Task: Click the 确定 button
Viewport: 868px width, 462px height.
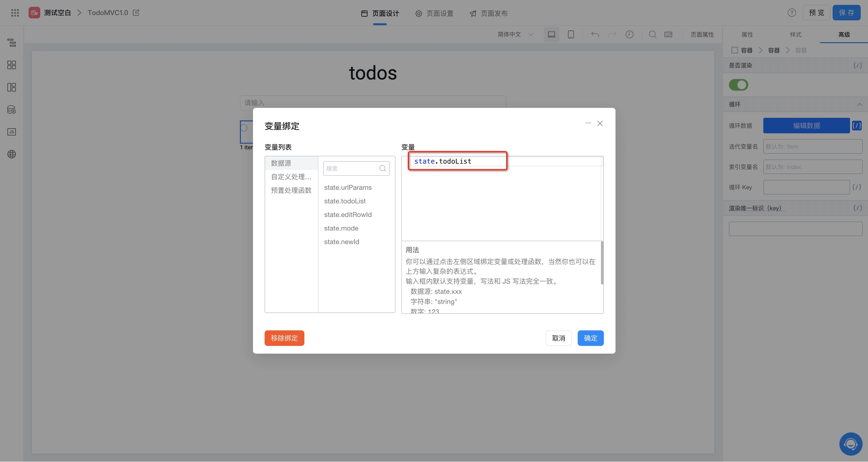Action: coord(590,338)
